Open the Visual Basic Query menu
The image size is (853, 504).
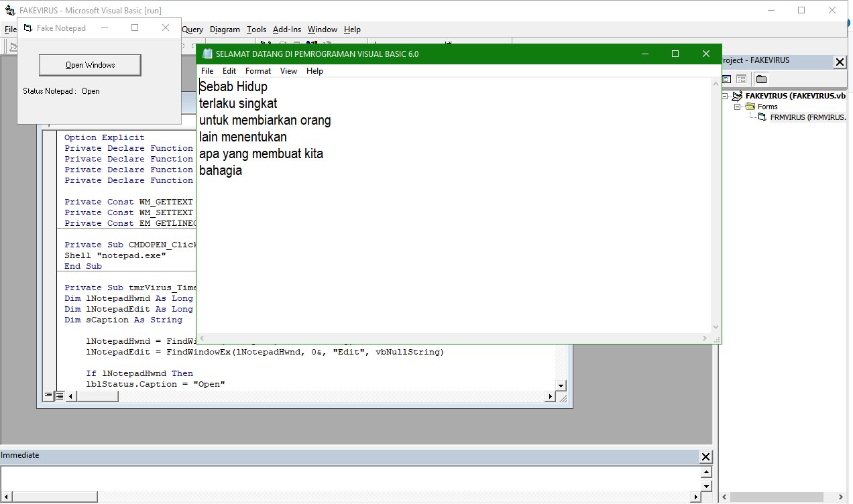192,29
